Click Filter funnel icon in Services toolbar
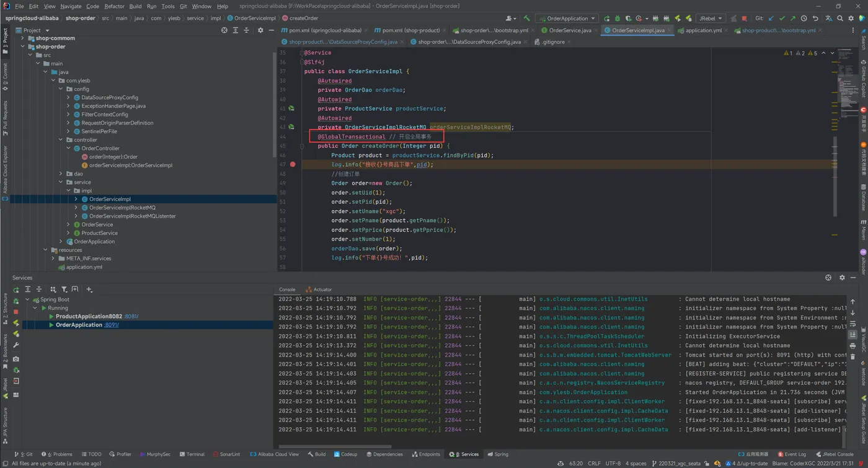The image size is (868, 468). [x=64, y=289]
